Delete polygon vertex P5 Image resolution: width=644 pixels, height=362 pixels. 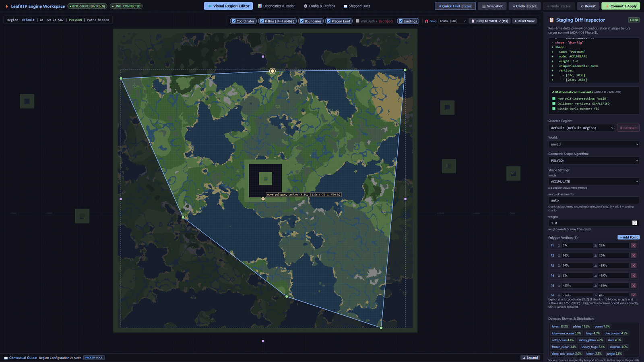[x=634, y=286]
